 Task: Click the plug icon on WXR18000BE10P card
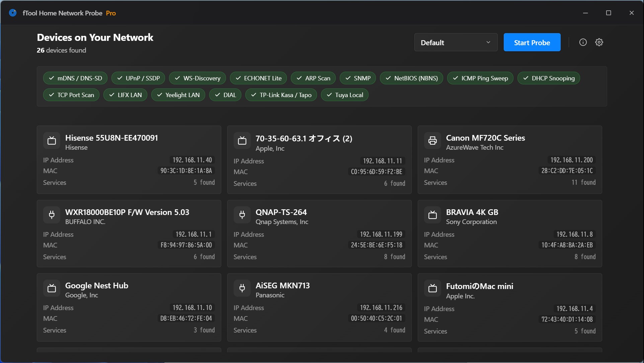52,215
